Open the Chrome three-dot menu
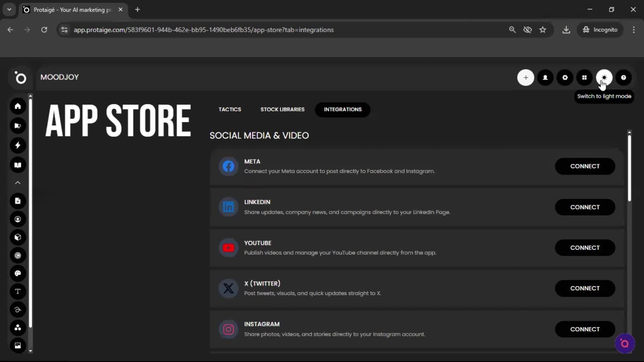The height and width of the screenshot is (362, 644). [634, 29]
